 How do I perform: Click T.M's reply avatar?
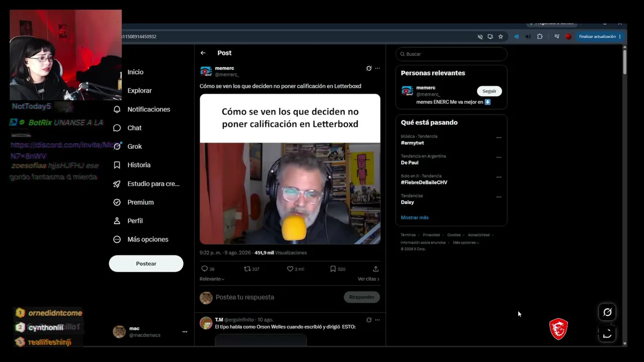(x=206, y=323)
